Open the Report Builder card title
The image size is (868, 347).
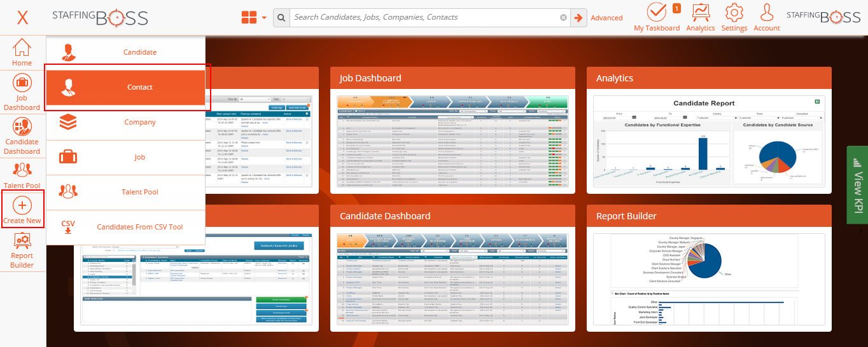[x=626, y=216]
